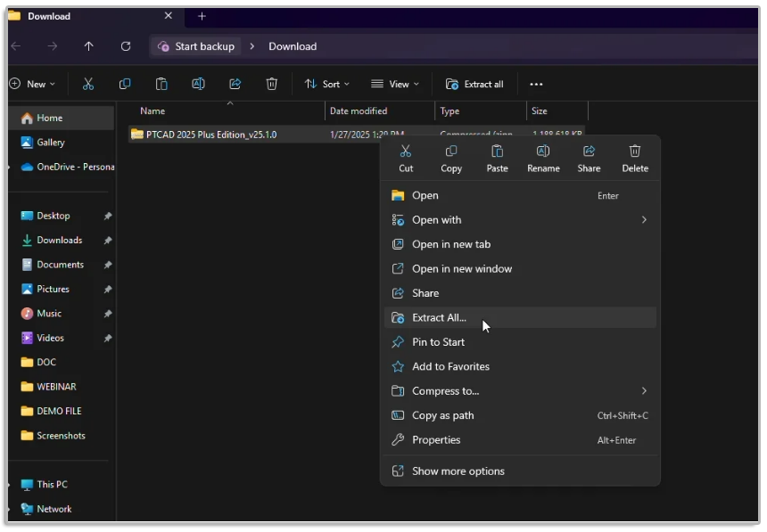The width and height of the screenshot is (767, 532).
Task: Select Paste in the context menu
Action: [x=497, y=159]
